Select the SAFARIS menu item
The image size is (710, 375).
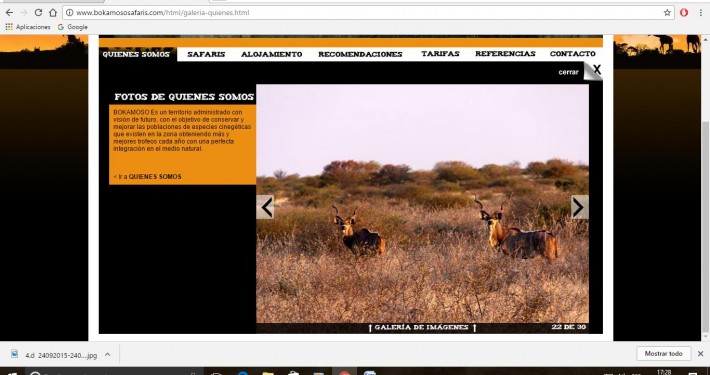point(206,54)
